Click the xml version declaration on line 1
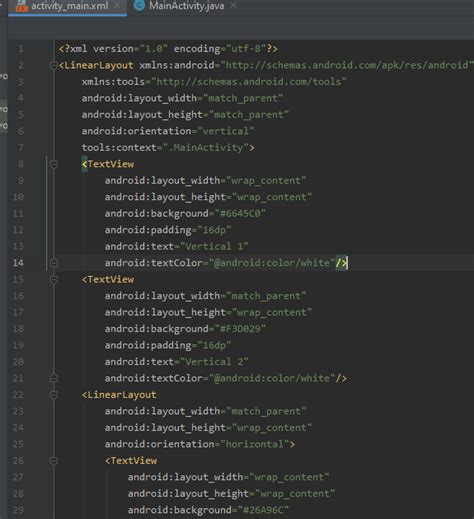This screenshot has height=519, width=474. point(168,49)
